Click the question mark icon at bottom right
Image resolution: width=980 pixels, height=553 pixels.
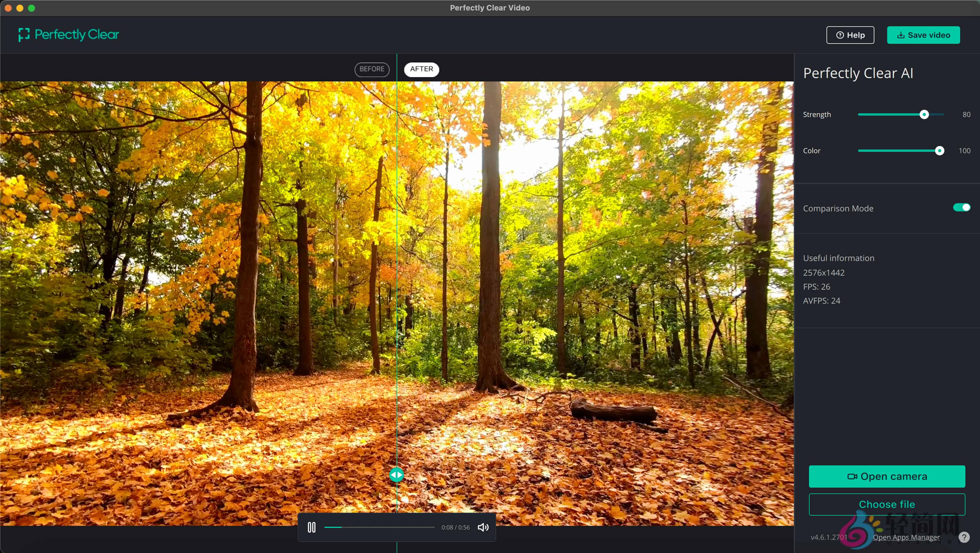(964, 537)
